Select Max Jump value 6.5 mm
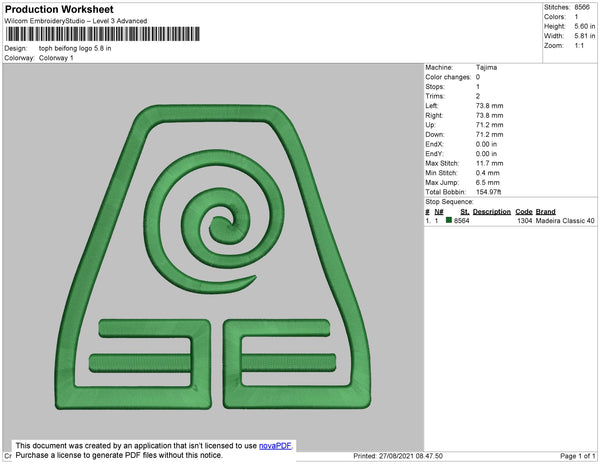The height and width of the screenshot is (464, 600). tap(488, 182)
